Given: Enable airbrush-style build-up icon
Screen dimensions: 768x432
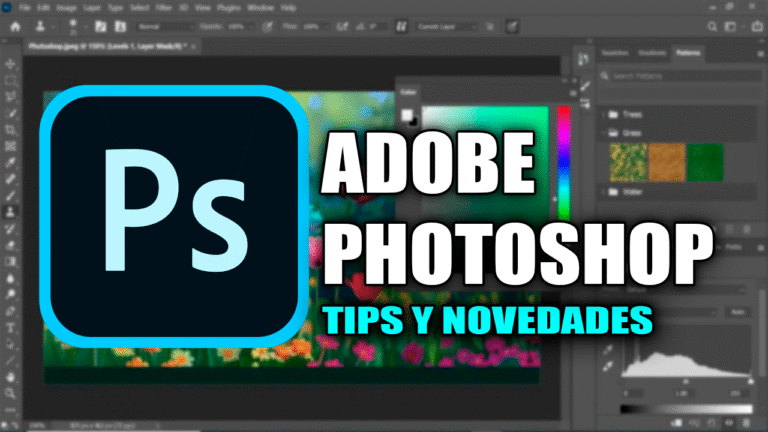Looking at the screenshot, I should click(x=342, y=26).
